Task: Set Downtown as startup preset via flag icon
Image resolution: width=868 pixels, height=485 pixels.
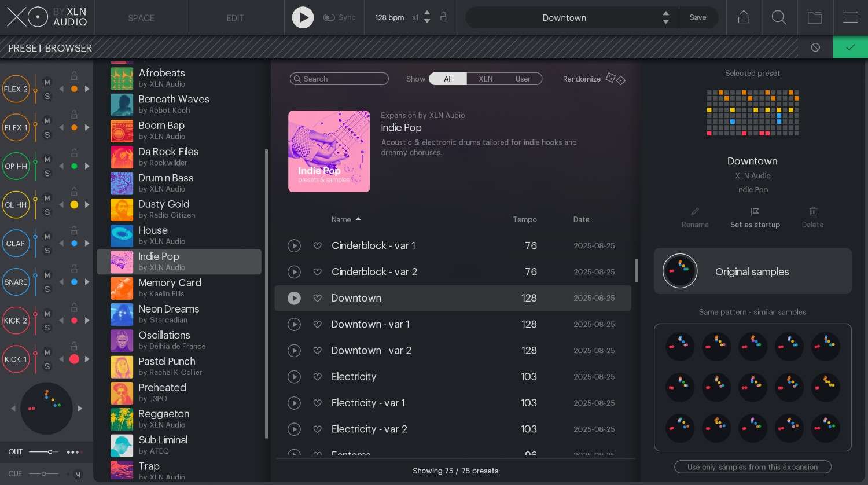Action: [x=755, y=211]
